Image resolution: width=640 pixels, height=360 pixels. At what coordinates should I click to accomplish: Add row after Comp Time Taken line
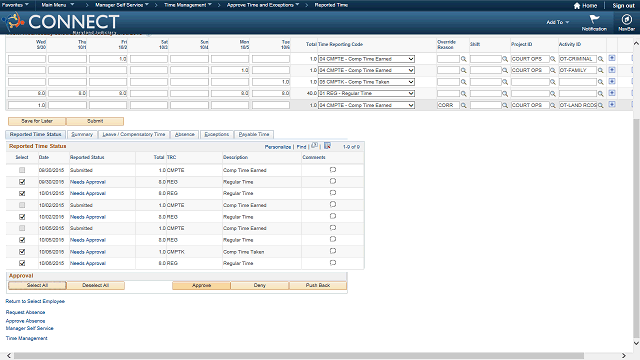tap(612, 82)
